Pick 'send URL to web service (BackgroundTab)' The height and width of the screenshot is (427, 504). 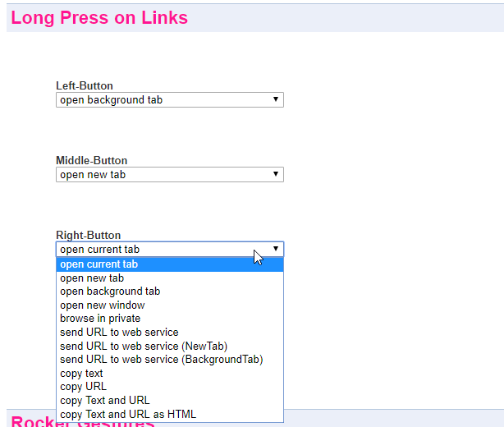(x=170, y=360)
